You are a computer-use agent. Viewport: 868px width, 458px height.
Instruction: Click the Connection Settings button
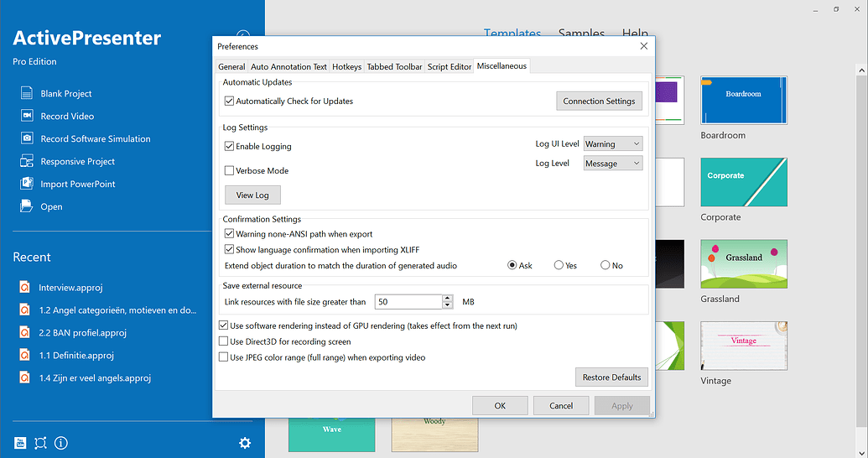[x=599, y=101]
